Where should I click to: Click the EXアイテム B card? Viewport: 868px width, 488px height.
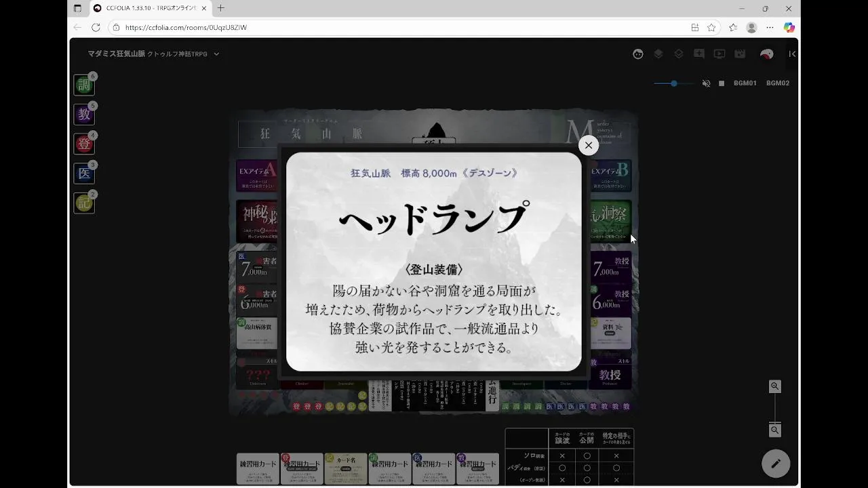click(611, 176)
